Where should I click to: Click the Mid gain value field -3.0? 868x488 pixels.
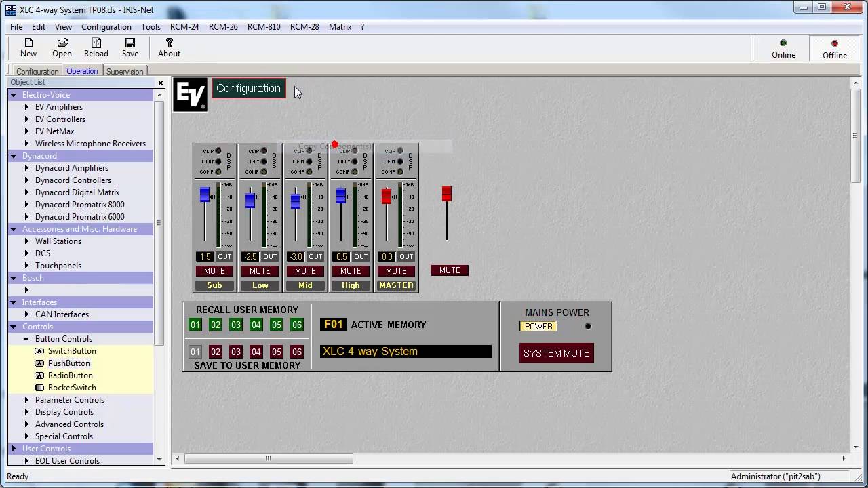click(x=296, y=257)
